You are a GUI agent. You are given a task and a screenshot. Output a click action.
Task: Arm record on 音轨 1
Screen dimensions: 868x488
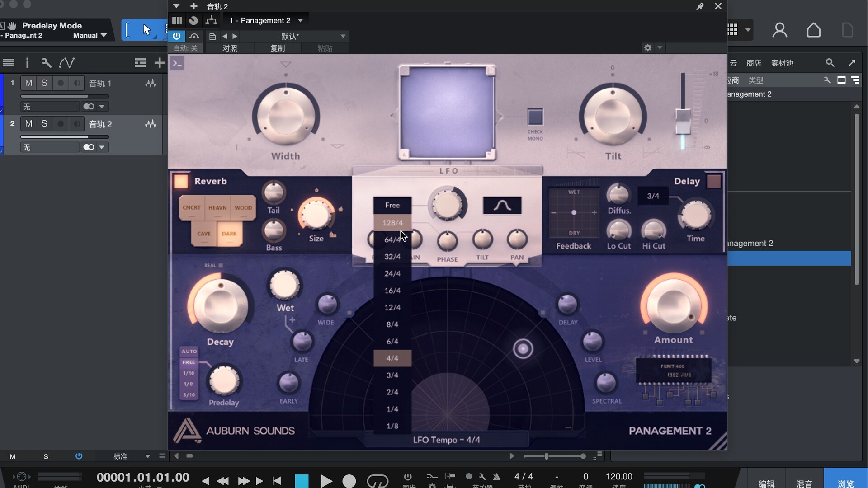click(x=60, y=83)
